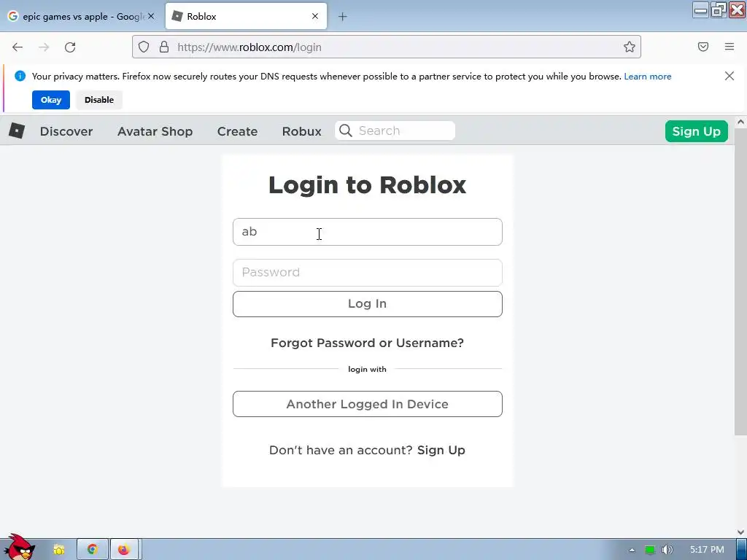
Task: Click the green network tray icon
Action: click(650, 550)
